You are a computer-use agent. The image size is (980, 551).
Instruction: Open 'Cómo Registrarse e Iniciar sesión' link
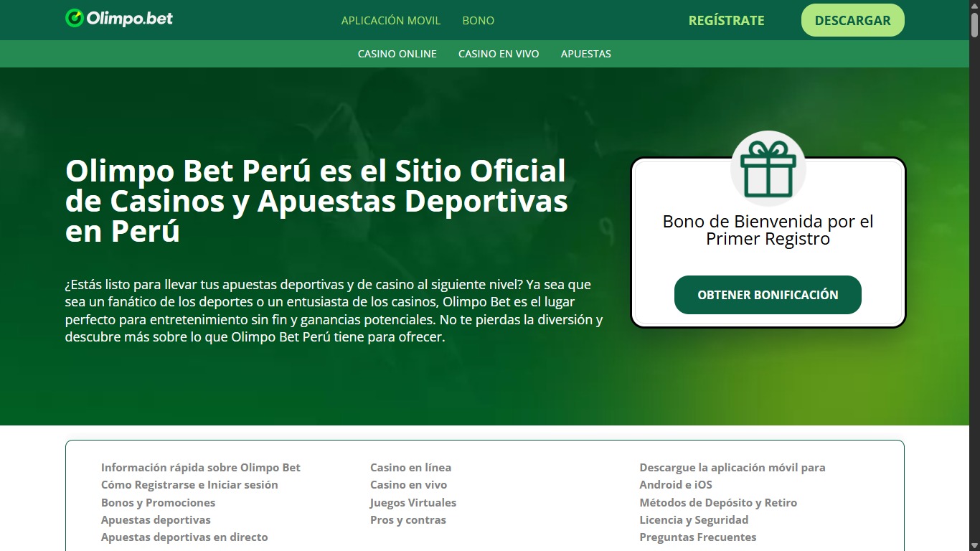(x=189, y=485)
